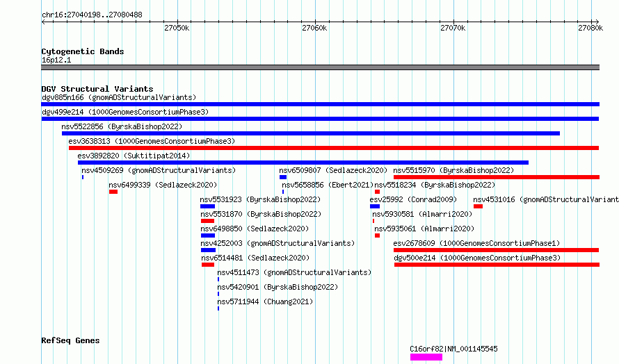Click the RefSeq Genes track title

(x=70, y=340)
